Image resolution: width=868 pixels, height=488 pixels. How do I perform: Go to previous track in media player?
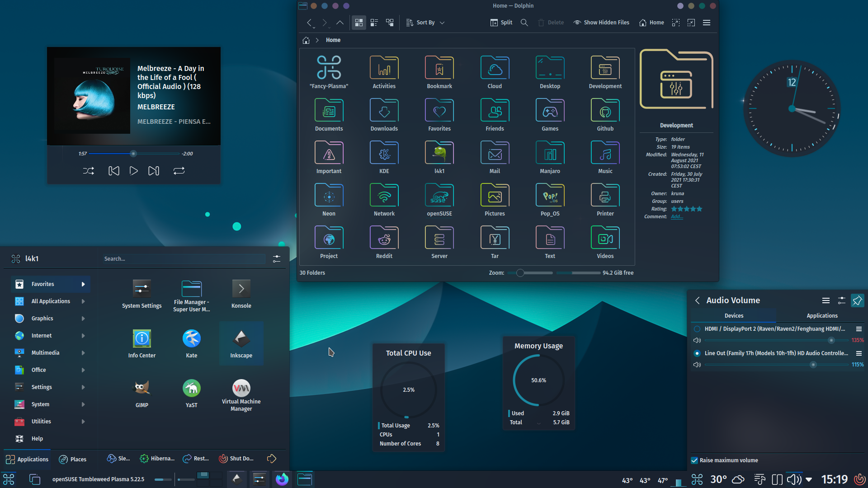pos(114,171)
